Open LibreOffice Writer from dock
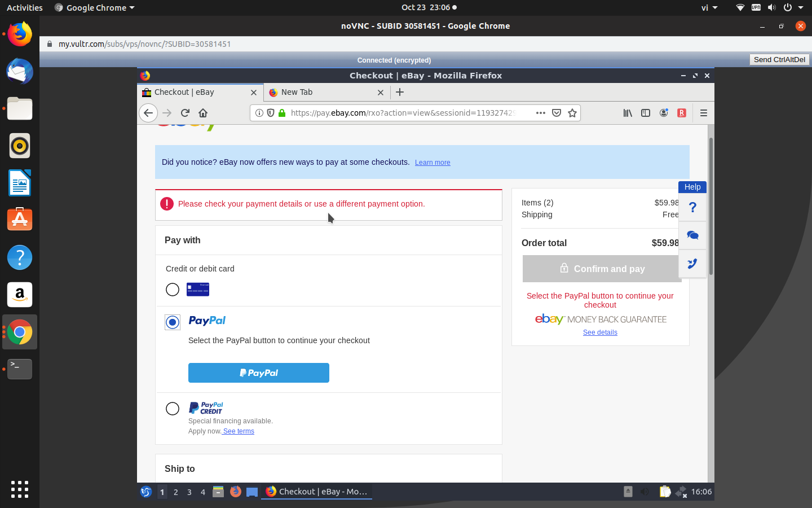Image resolution: width=812 pixels, height=508 pixels. click(x=20, y=183)
